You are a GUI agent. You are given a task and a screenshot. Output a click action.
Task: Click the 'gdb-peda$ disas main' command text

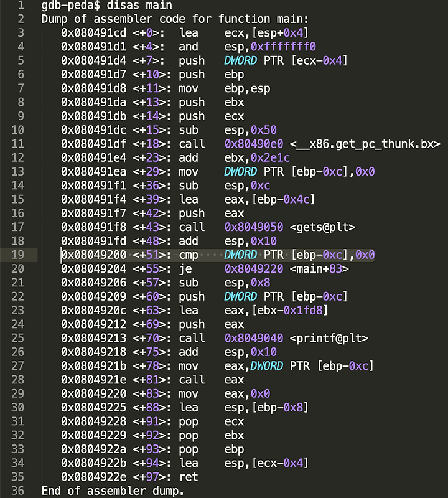click(x=106, y=5)
